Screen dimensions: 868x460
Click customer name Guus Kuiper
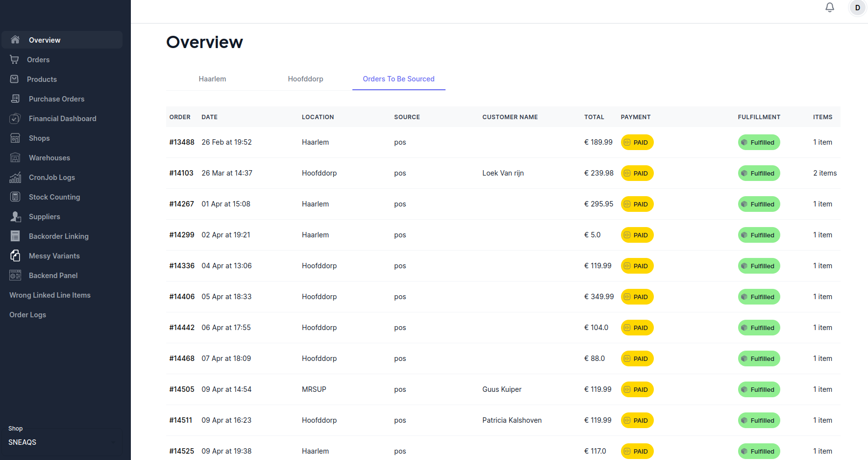(502, 389)
